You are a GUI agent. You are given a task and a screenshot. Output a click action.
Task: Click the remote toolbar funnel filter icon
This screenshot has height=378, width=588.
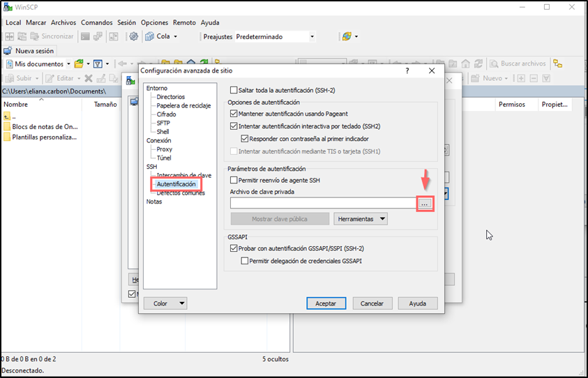pyautogui.click(x=546, y=78)
